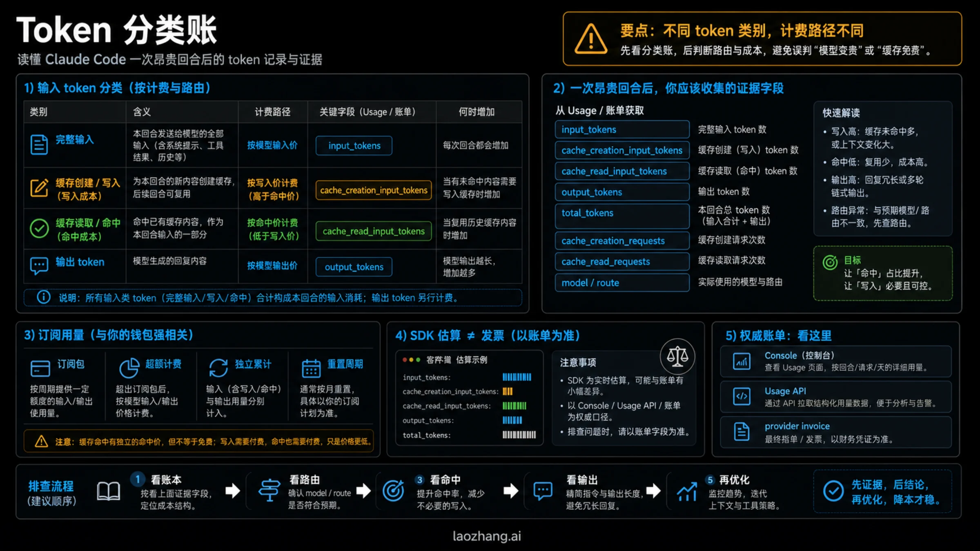This screenshot has width=980, height=551.
Task: Click the target icon next to 目标
Action: coord(830,262)
